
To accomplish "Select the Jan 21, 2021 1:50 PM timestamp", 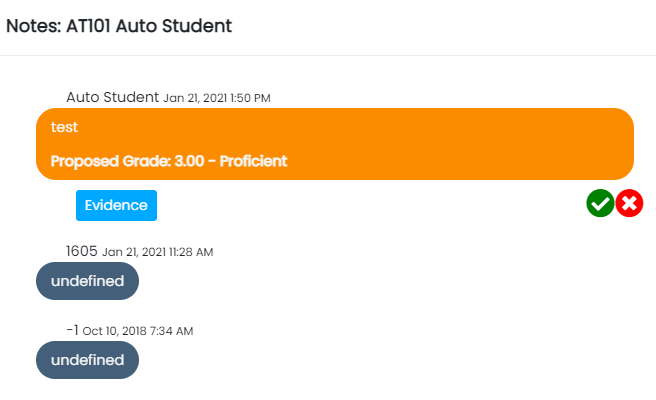I will pos(217,98).
